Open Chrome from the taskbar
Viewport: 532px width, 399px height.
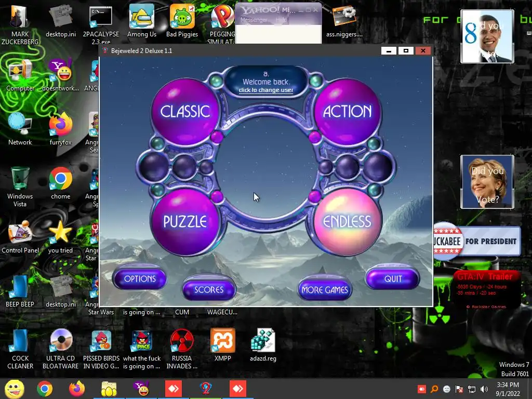[45, 389]
